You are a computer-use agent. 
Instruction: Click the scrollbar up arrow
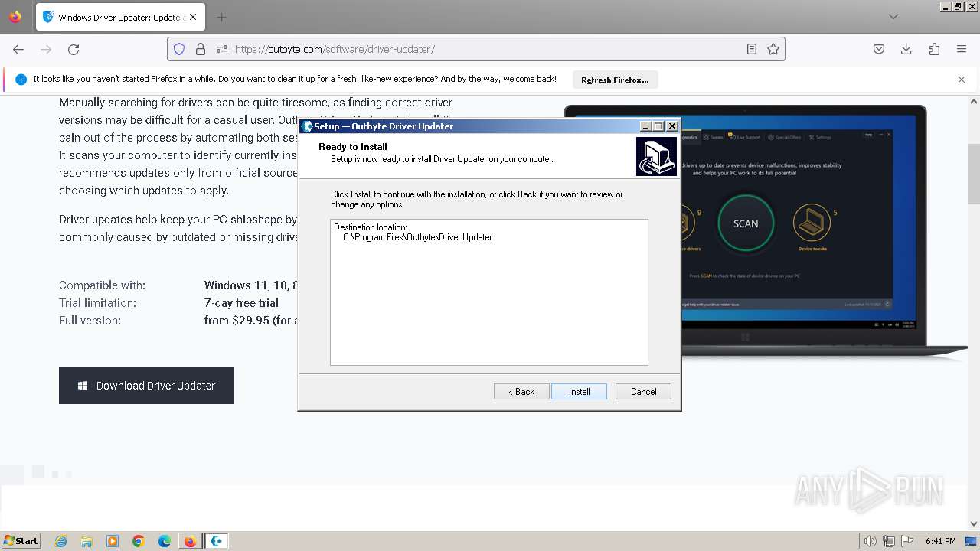(x=974, y=101)
